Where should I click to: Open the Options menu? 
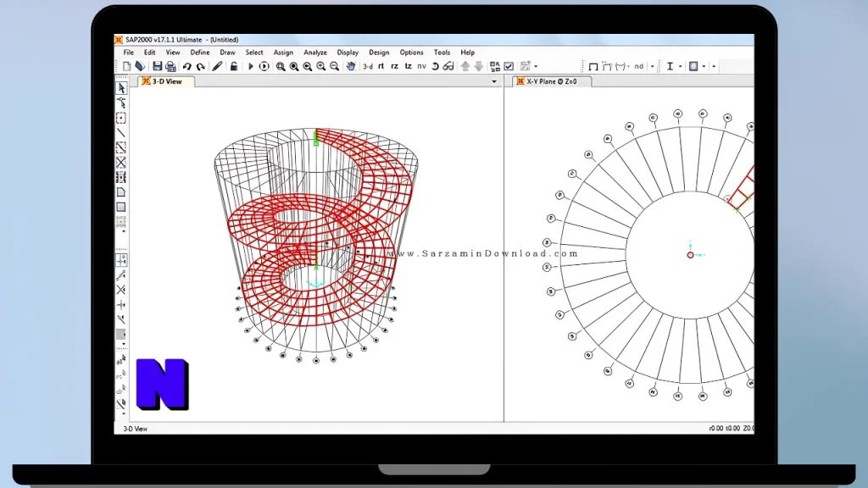pos(411,53)
